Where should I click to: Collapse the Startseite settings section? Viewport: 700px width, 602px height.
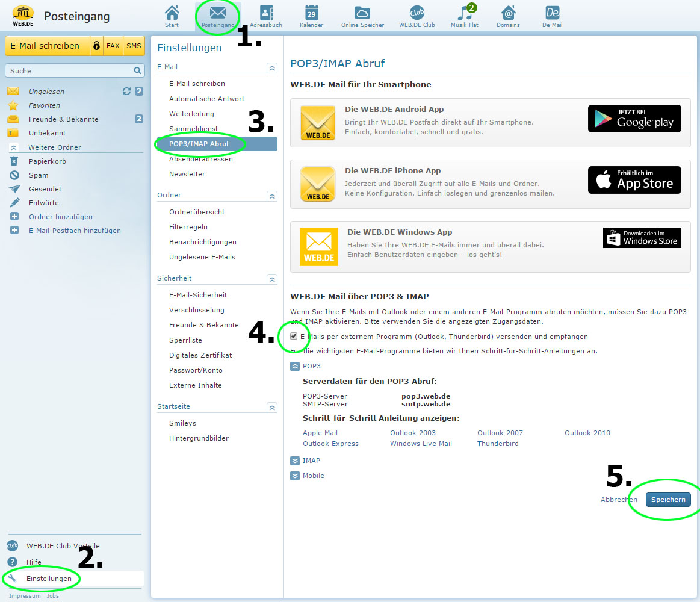tap(272, 408)
